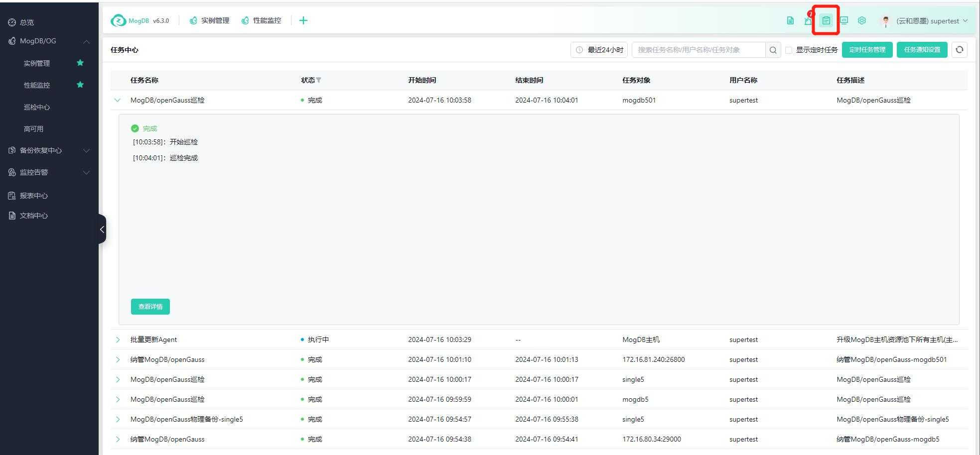This screenshot has height=455, width=980.
Task: Click the start time 2024-07-16 09:59:59
Action: click(439, 399)
